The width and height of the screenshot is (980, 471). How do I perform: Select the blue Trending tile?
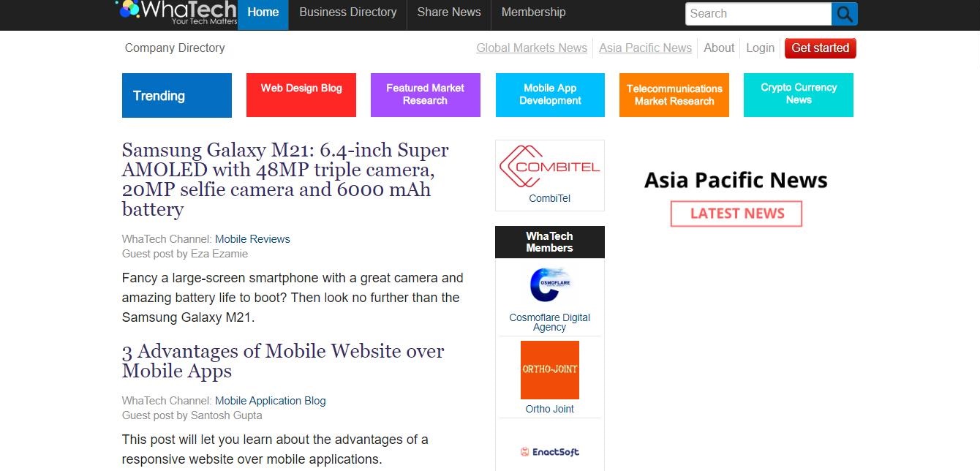[x=177, y=95]
